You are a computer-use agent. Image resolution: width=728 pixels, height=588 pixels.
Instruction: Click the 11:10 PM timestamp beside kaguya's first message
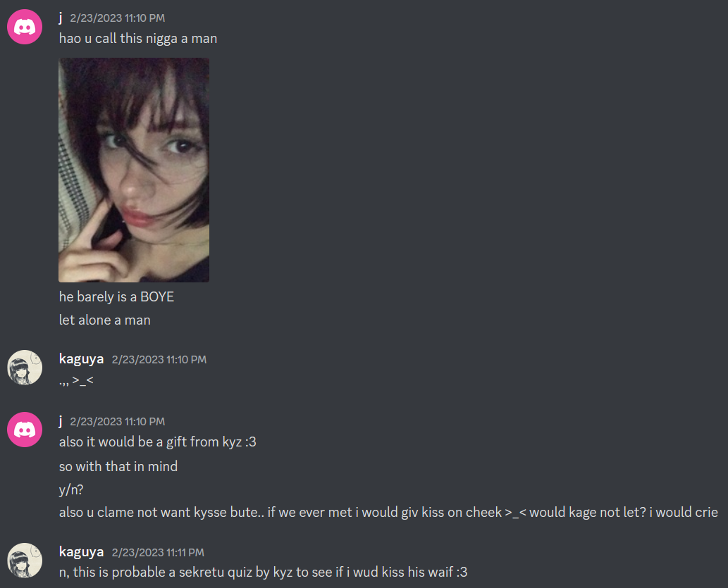(159, 360)
